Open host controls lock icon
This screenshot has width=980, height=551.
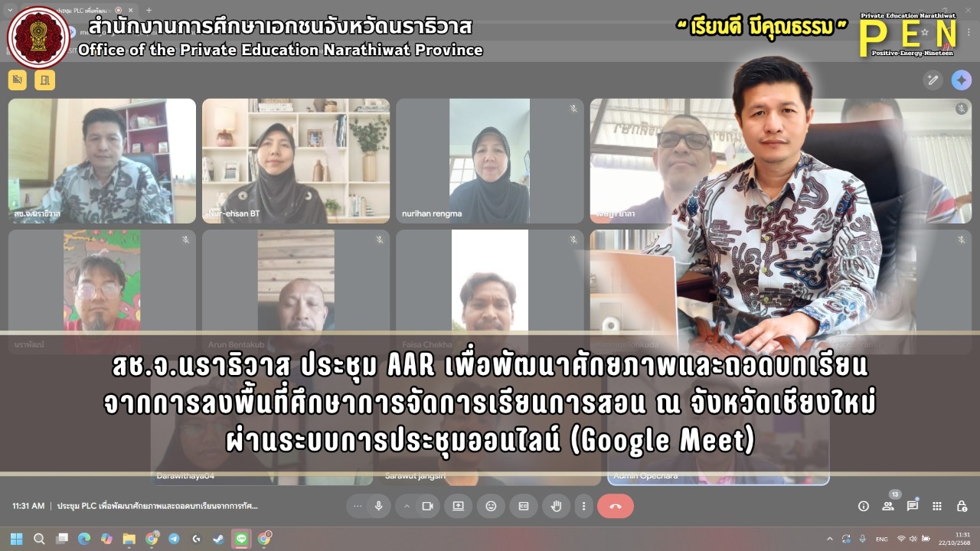962,506
